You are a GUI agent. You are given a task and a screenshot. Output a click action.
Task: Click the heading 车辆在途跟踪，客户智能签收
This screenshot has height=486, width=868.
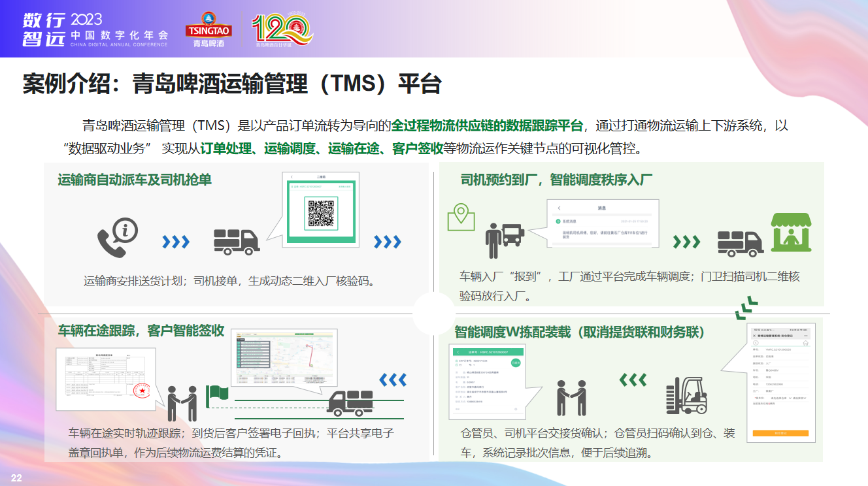click(x=141, y=330)
